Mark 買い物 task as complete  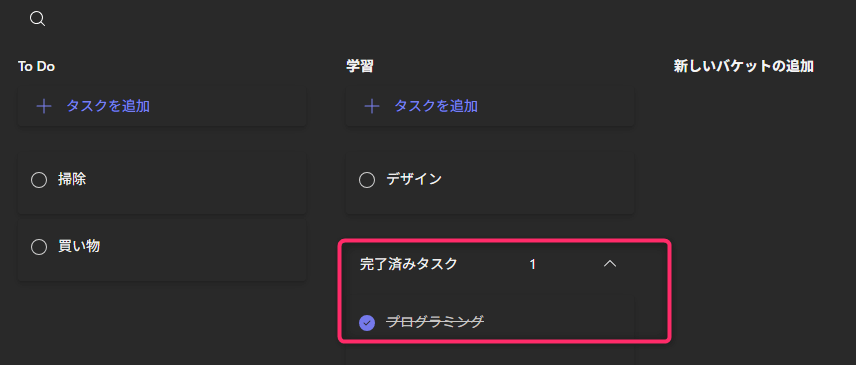(x=39, y=247)
